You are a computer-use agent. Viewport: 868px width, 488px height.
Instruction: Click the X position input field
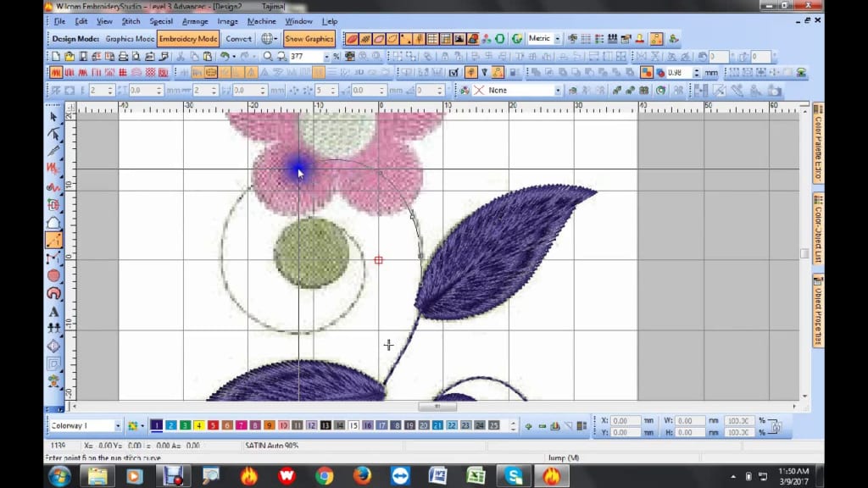pyautogui.click(x=626, y=420)
